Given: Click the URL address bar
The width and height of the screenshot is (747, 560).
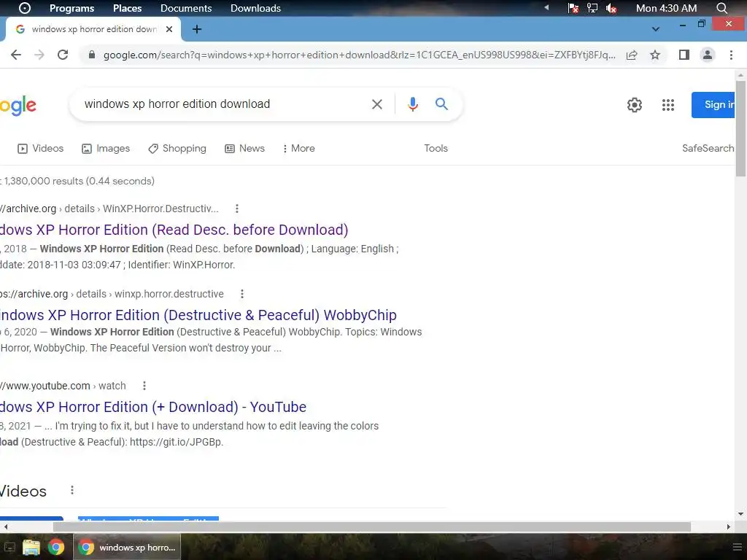Looking at the screenshot, I should (359, 55).
